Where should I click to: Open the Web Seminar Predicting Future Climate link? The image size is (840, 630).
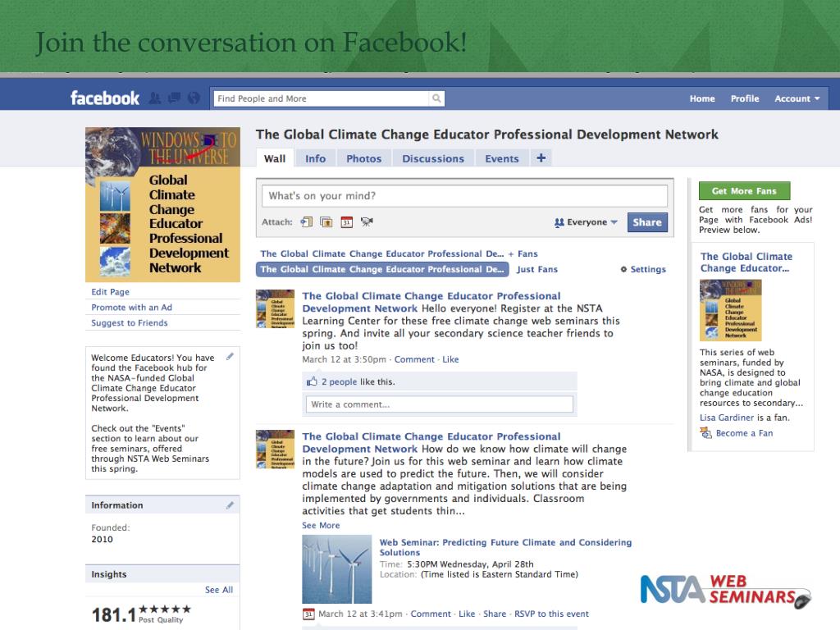pyautogui.click(x=505, y=547)
